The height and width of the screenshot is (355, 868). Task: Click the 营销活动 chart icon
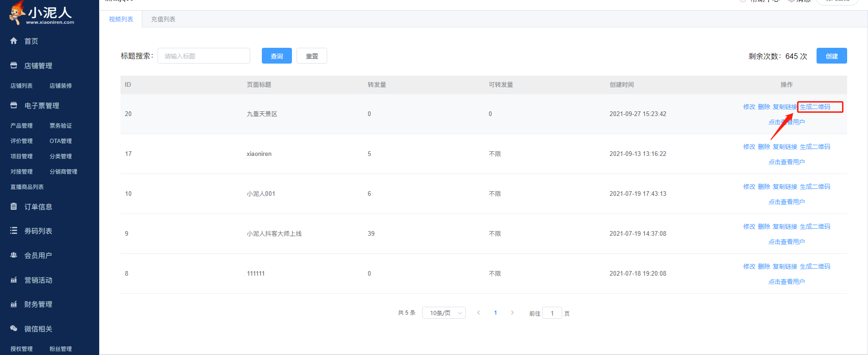(14, 280)
